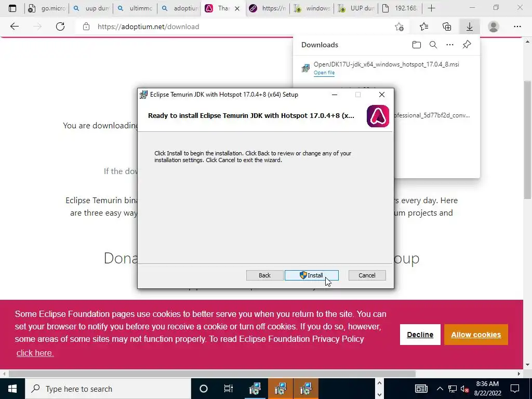Viewport: 532px width, 399px height.
Task: Open the last highlighted installer taskbar icon
Action: (x=306, y=389)
